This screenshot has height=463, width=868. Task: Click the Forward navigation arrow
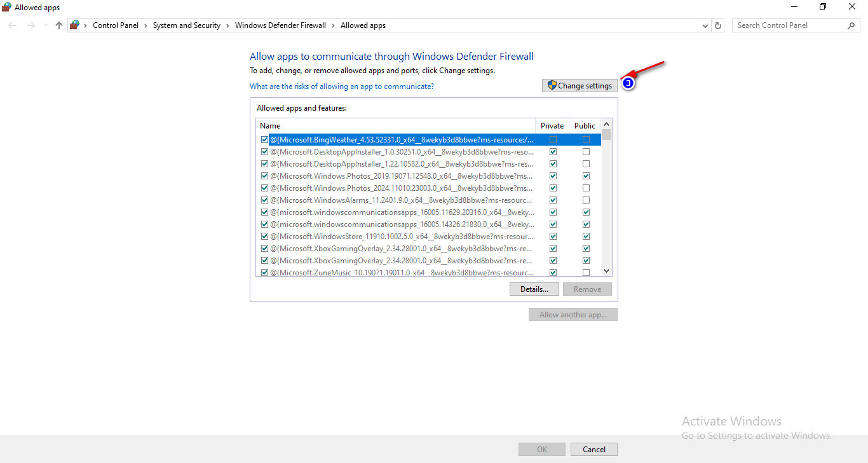(31, 25)
